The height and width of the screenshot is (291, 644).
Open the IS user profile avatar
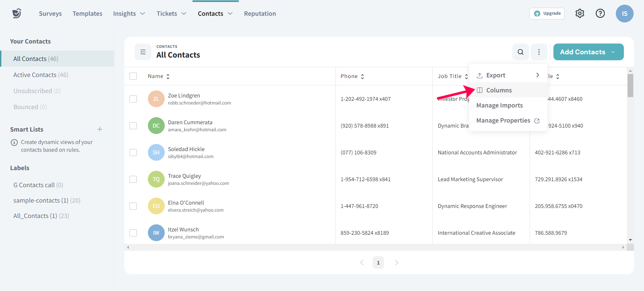tap(624, 13)
